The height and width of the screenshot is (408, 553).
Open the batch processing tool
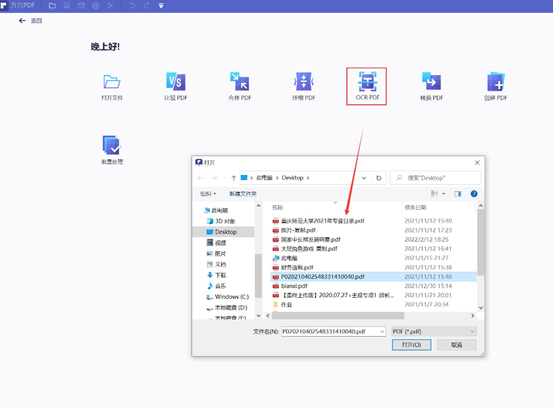coord(112,150)
